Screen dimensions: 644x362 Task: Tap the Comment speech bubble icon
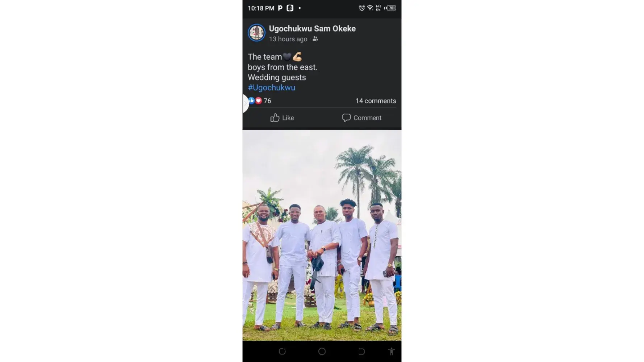[x=346, y=118]
